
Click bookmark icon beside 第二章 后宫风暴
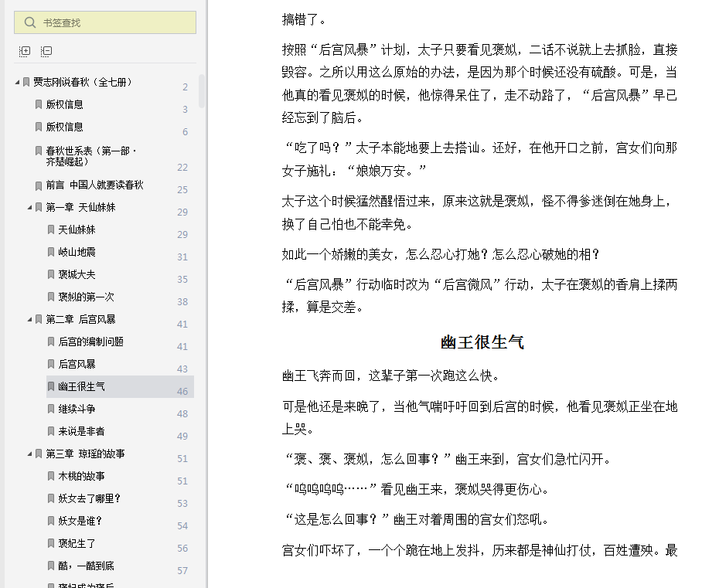coord(39,319)
